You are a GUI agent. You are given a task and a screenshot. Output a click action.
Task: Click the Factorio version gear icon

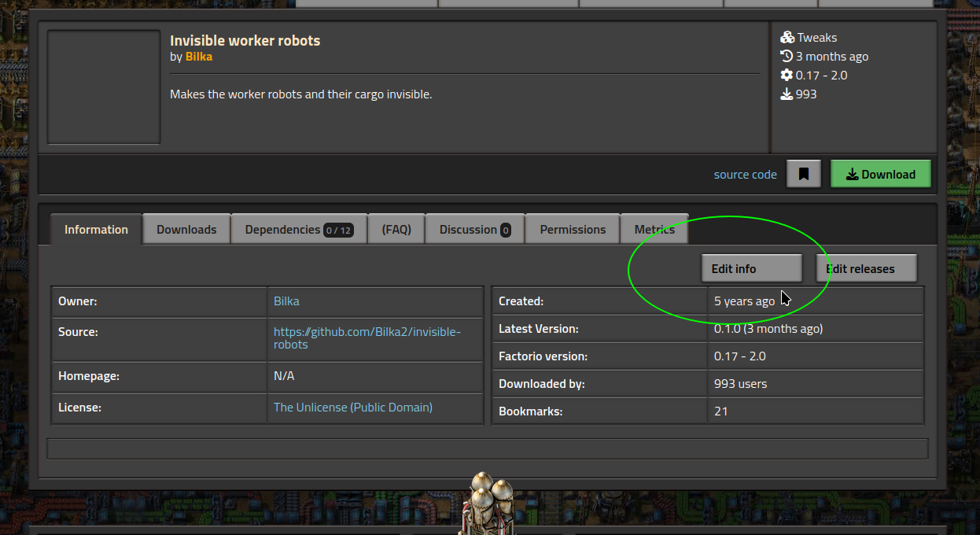[x=787, y=76]
